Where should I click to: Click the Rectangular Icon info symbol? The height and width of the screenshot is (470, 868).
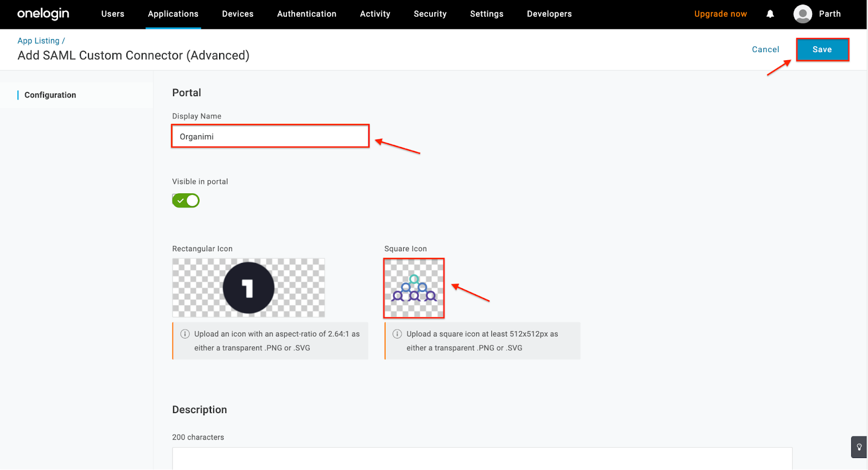185,334
